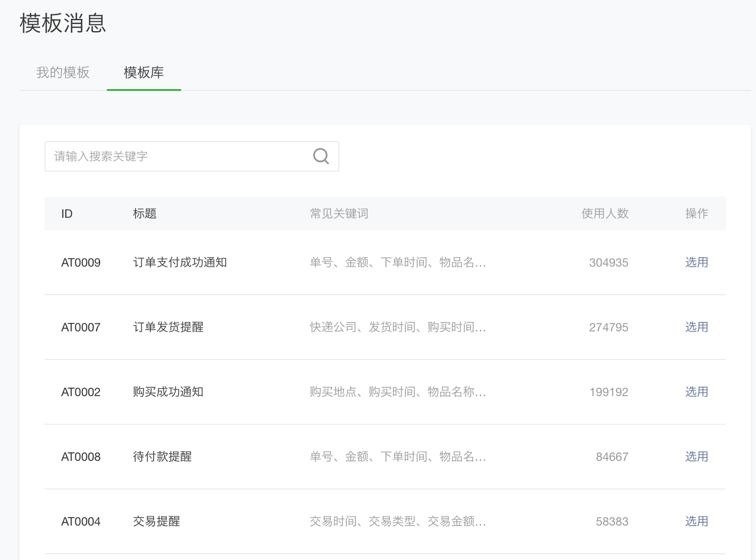Click the 购买成功通知 title text

[x=168, y=392]
